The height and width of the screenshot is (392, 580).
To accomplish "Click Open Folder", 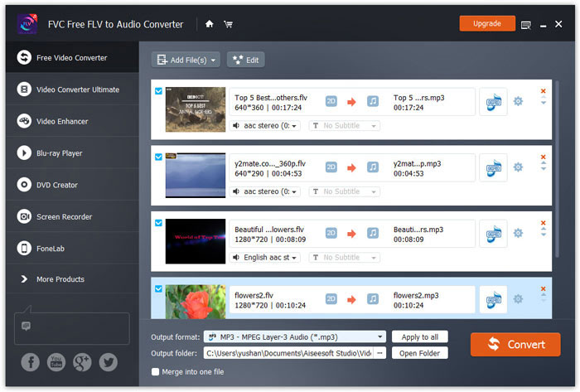I will point(420,353).
